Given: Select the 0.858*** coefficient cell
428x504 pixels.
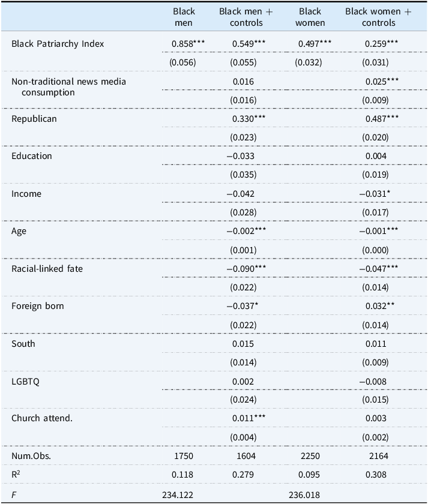Looking at the screenshot, I should coord(188,44).
